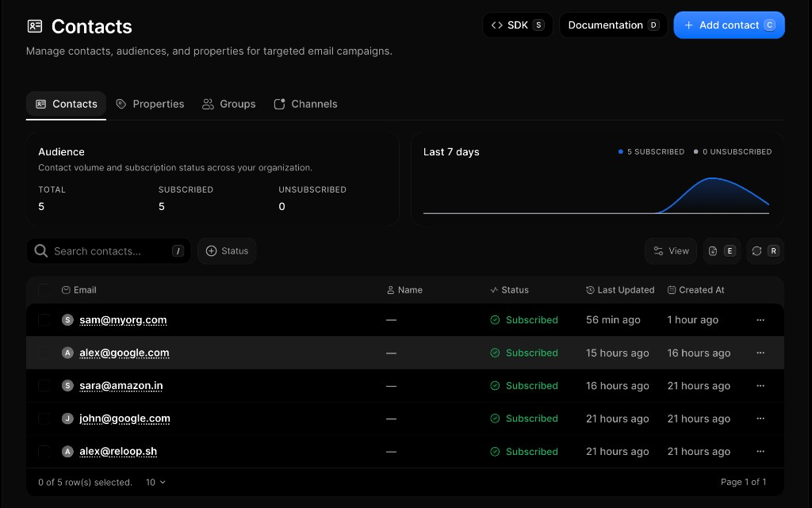Open the Documentation button
812x508 pixels.
click(x=613, y=25)
